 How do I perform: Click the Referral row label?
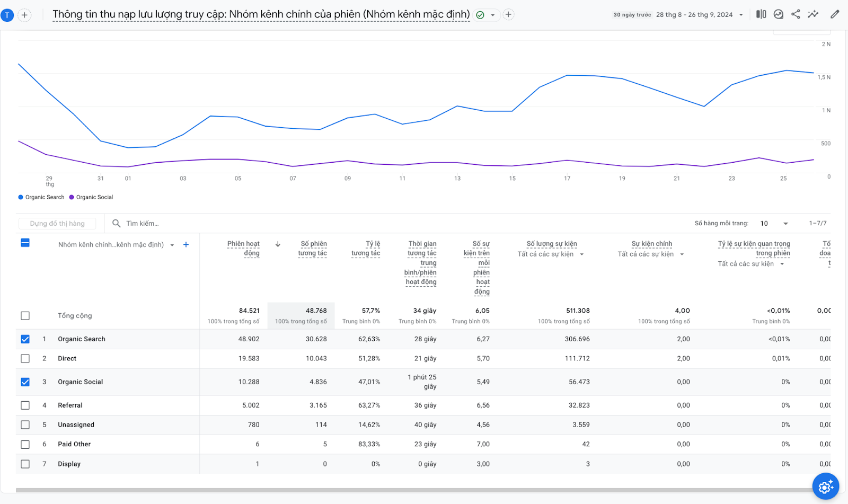click(x=70, y=405)
